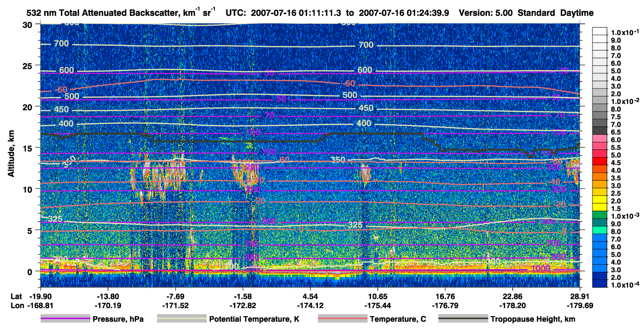Click the longitude value -174.12
Image resolution: width=644 pixels, height=330 pixels.
[x=310, y=305]
